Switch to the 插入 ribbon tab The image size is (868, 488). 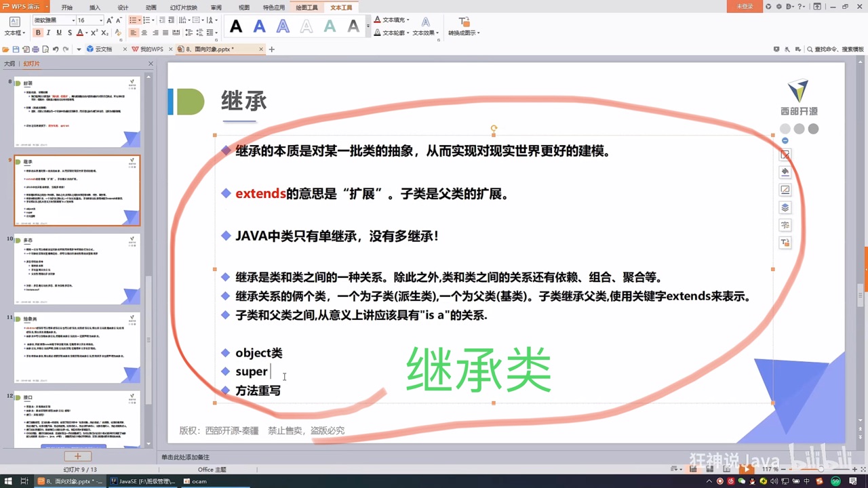pos(94,7)
